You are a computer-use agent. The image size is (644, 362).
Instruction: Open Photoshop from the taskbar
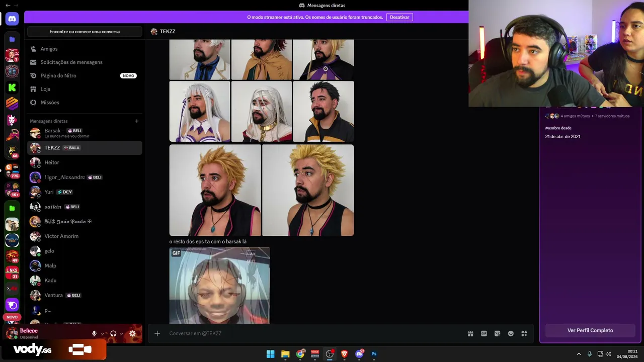click(x=374, y=354)
